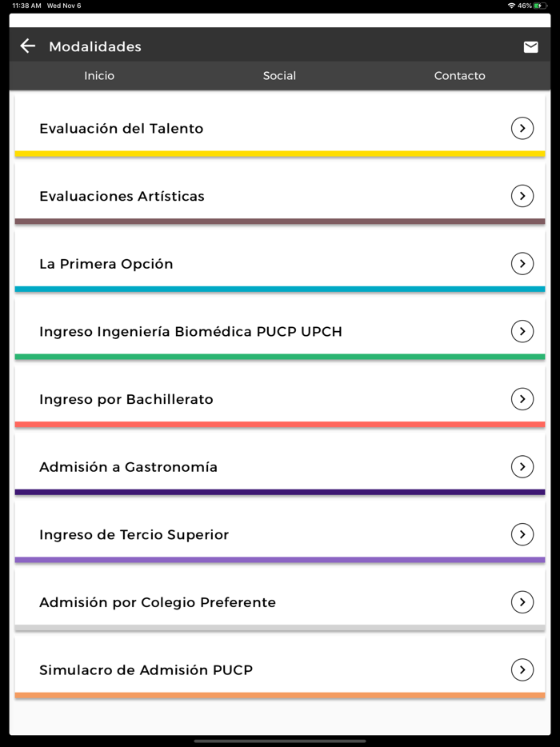
Task: Click the chevron on Evaluación del Talento
Action: [522, 128]
